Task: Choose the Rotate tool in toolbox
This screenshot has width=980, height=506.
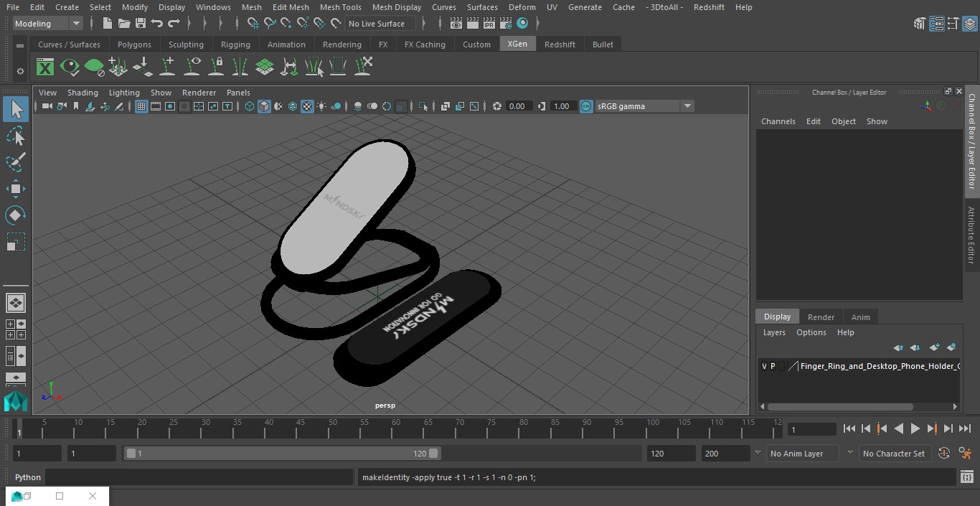Action: click(16, 215)
